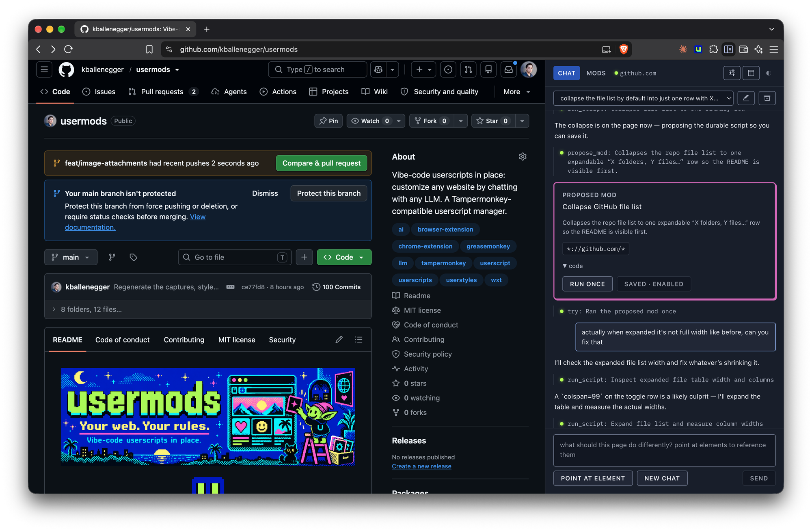Screen dimensions: 812x531
Task: Switch to the Issues tab
Action: 99,92
